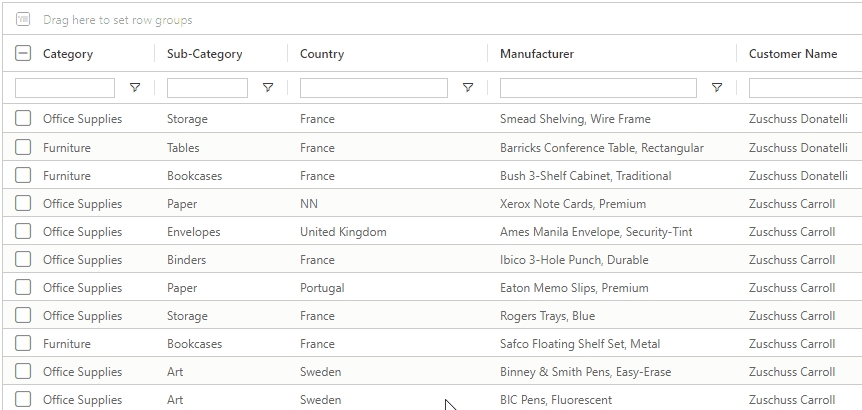Check the Smead Shelving, Wire Frame row

(23, 119)
